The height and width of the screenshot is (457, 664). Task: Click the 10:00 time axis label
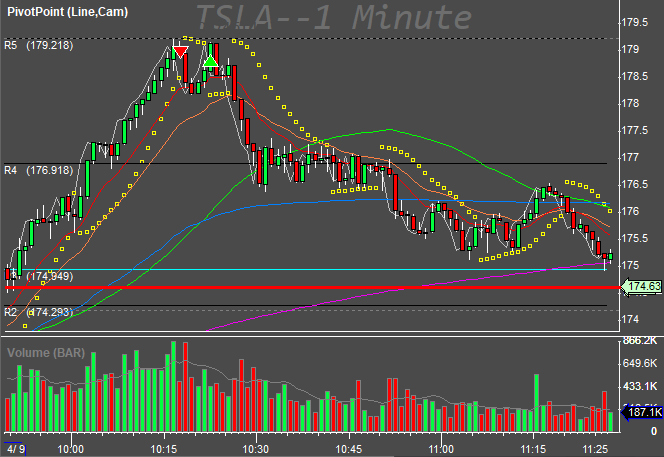click(x=71, y=449)
